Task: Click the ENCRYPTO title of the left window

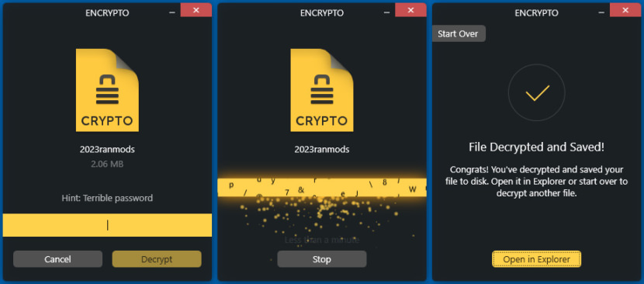Action: [107, 12]
